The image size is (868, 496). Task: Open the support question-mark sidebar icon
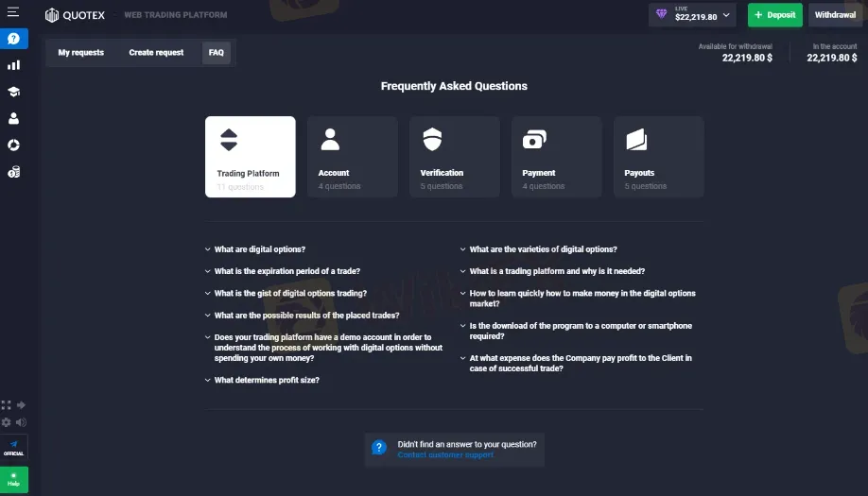14,39
